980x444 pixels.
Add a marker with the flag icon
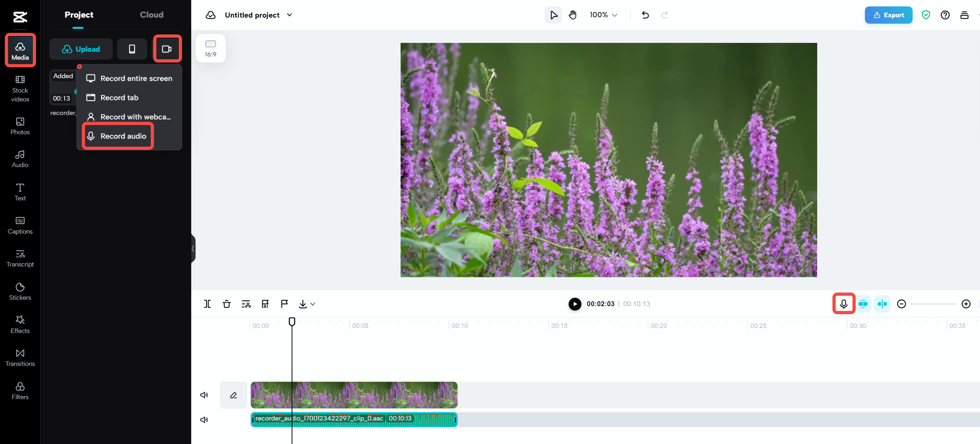pyautogui.click(x=284, y=304)
